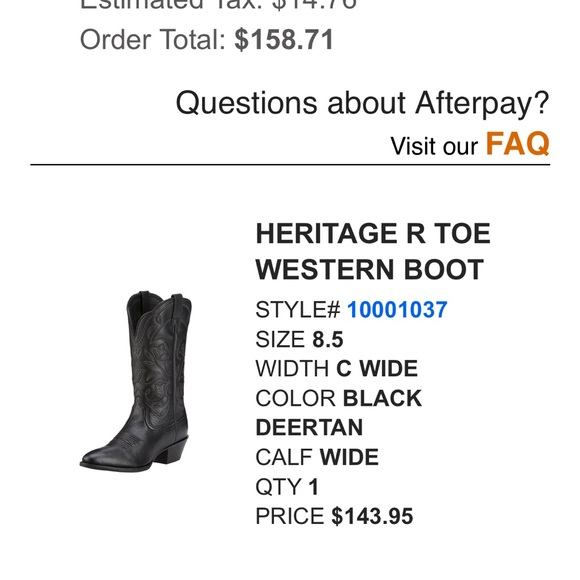
Task: Click the CALF WIDE detail line
Action: tap(317, 457)
